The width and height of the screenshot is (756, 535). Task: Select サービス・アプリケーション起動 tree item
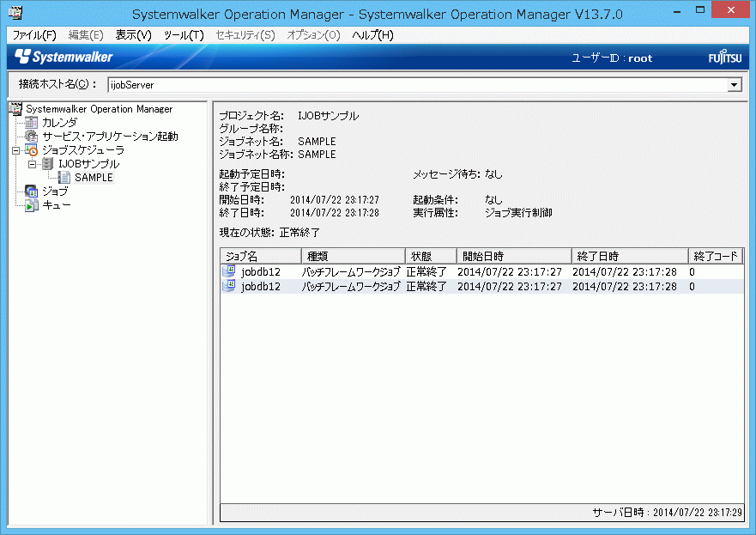pyautogui.click(x=110, y=137)
